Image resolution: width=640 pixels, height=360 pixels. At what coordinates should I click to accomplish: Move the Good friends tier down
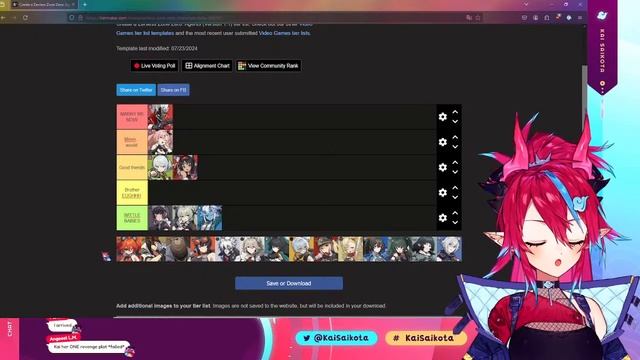click(x=455, y=172)
